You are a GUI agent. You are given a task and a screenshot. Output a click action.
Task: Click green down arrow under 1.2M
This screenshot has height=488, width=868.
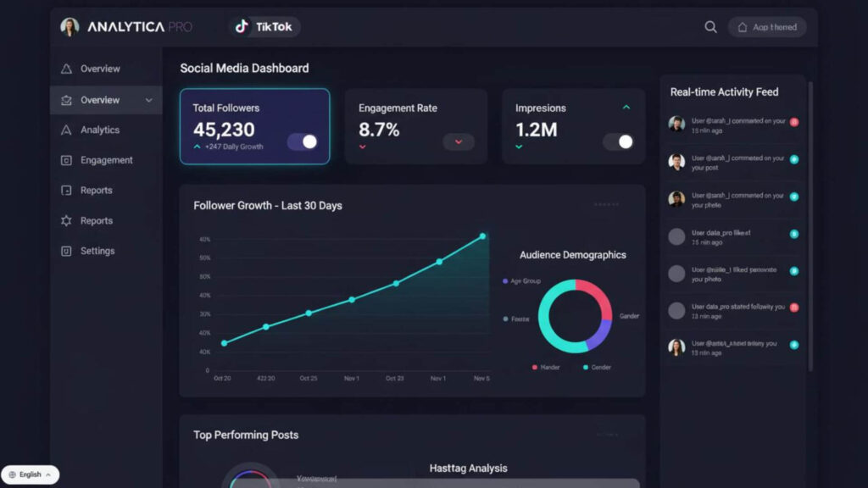coord(519,147)
